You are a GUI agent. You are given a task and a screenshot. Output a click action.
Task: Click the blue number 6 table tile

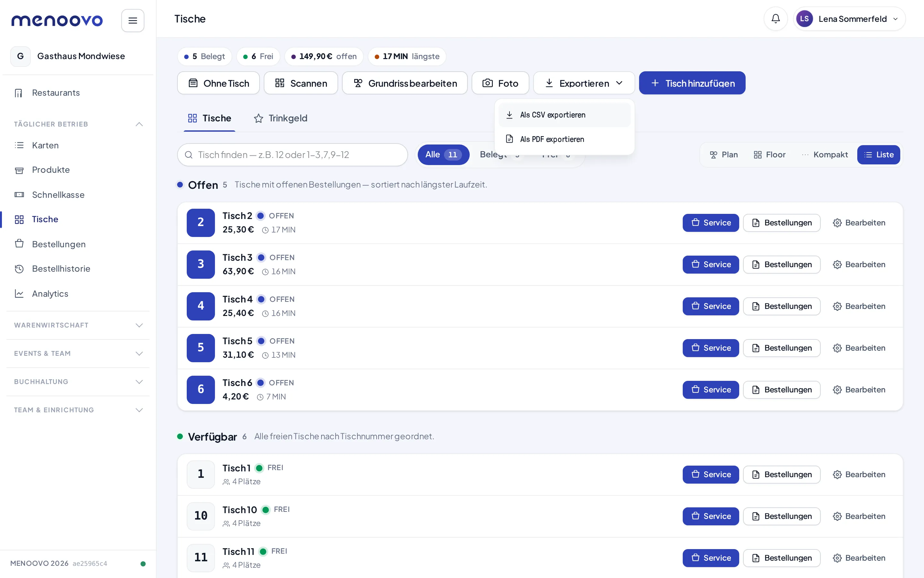[x=201, y=390]
